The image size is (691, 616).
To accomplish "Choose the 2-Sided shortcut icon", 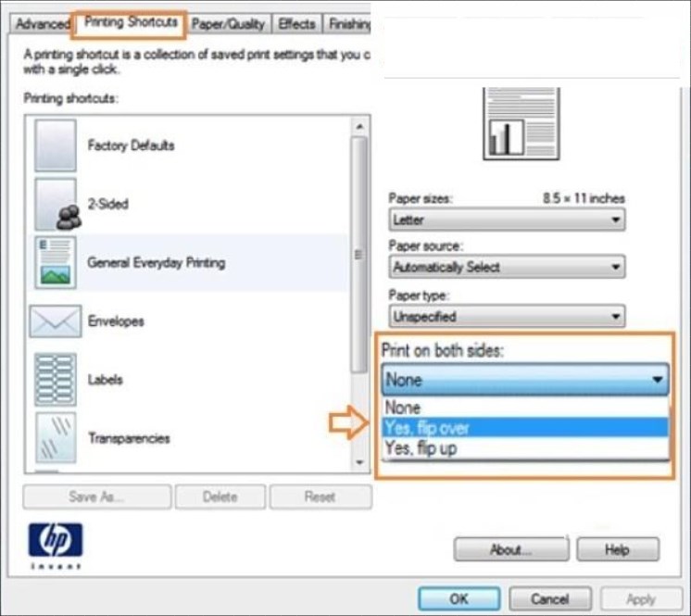I will 55,205.
